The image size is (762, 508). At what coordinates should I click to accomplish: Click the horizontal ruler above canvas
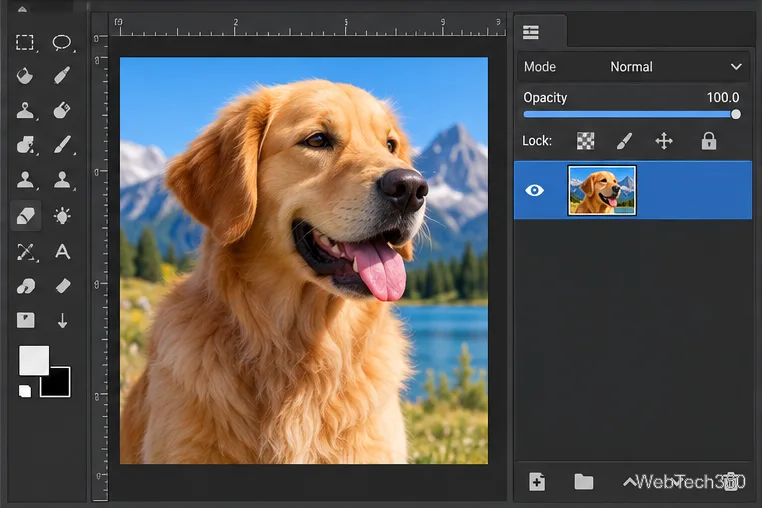point(308,25)
